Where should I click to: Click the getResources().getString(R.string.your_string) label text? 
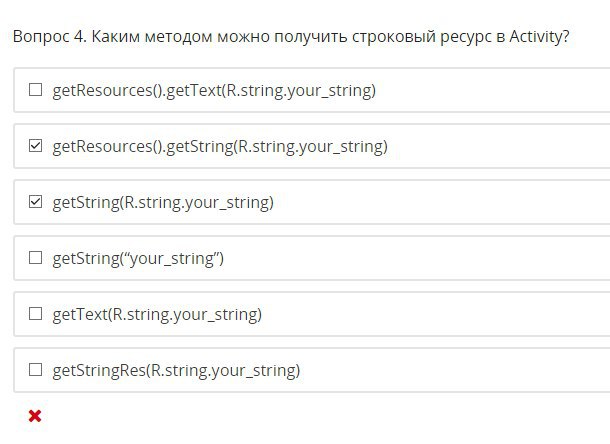[x=220, y=147]
